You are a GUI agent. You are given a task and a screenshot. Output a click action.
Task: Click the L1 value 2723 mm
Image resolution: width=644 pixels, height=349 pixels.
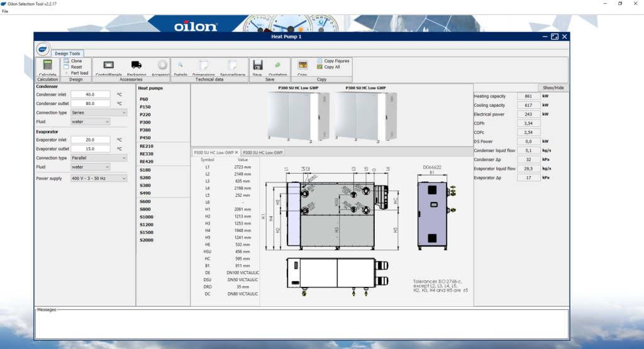click(243, 167)
